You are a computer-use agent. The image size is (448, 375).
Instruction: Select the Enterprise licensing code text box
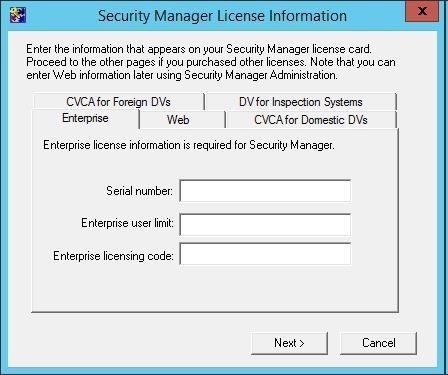[x=265, y=254]
